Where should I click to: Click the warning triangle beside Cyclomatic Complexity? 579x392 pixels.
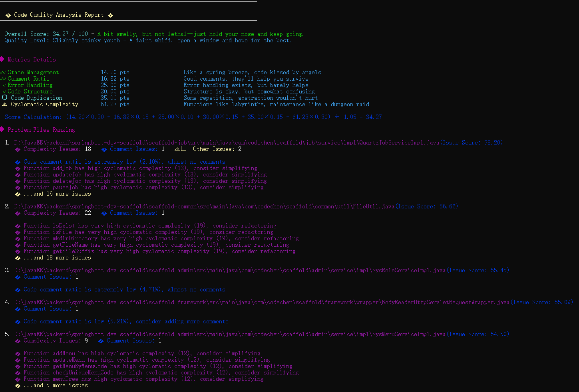click(x=5, y=104)
